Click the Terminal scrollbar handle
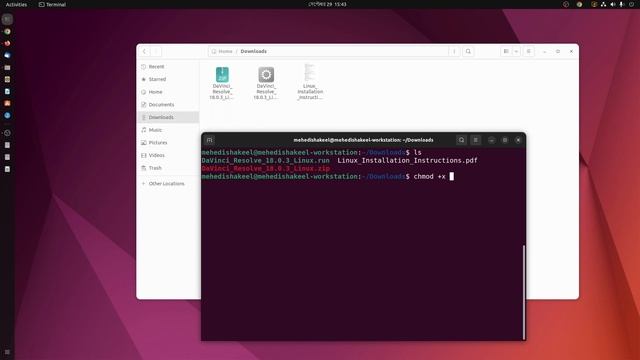This screenshot has height=360, width=640. click(x=524, y=292)
